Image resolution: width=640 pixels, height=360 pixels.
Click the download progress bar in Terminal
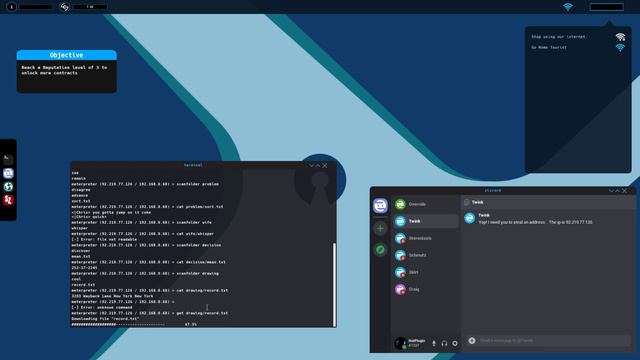click(x=118, y=324)
